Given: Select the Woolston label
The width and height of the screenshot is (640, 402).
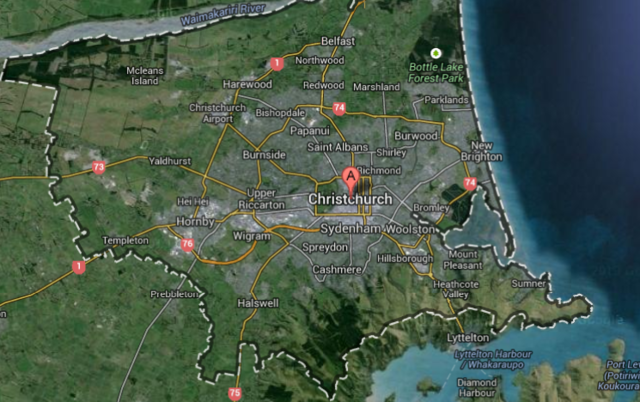Looking at the screenshot, I should click(x=410, y=229).
